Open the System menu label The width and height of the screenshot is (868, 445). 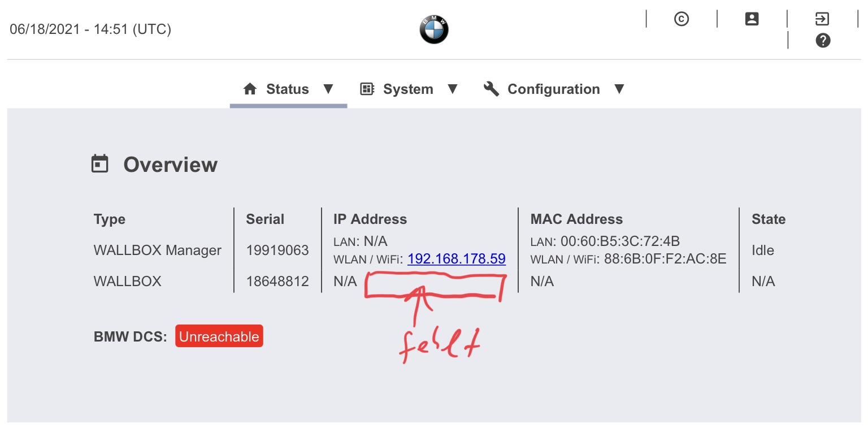coord(408,89)
